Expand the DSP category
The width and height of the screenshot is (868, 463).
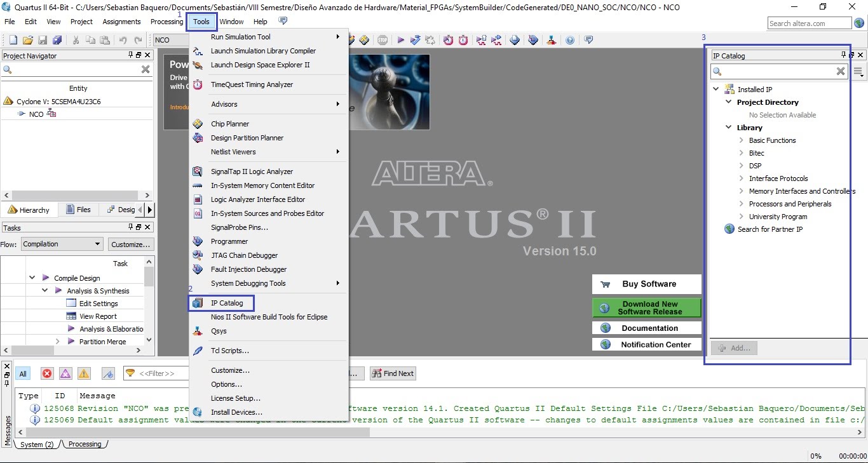(x=742, y=166)
